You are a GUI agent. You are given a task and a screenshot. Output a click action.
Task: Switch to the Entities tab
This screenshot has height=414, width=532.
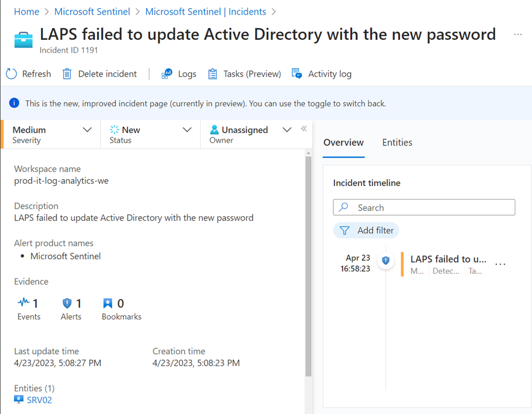pyautogui.click(x=397, y=143)
